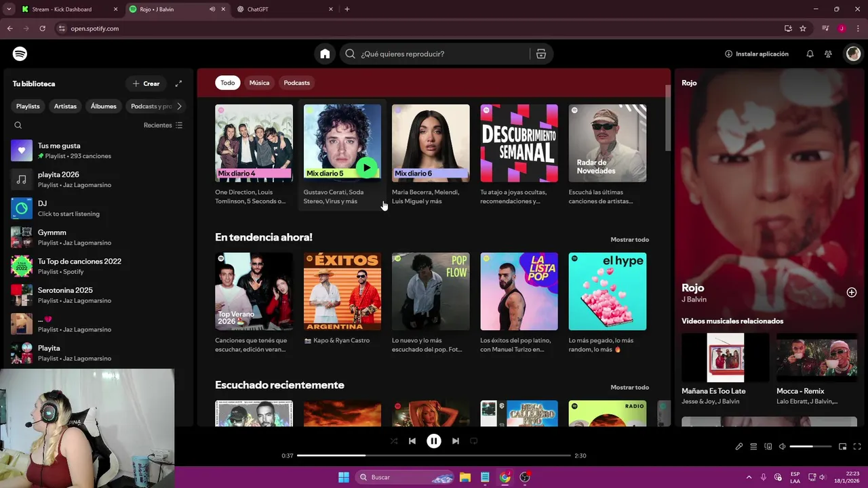The width and height of the screenshot is (868, 488).
Task: Open the Radar de Novedades card
Action: [607, 155]
